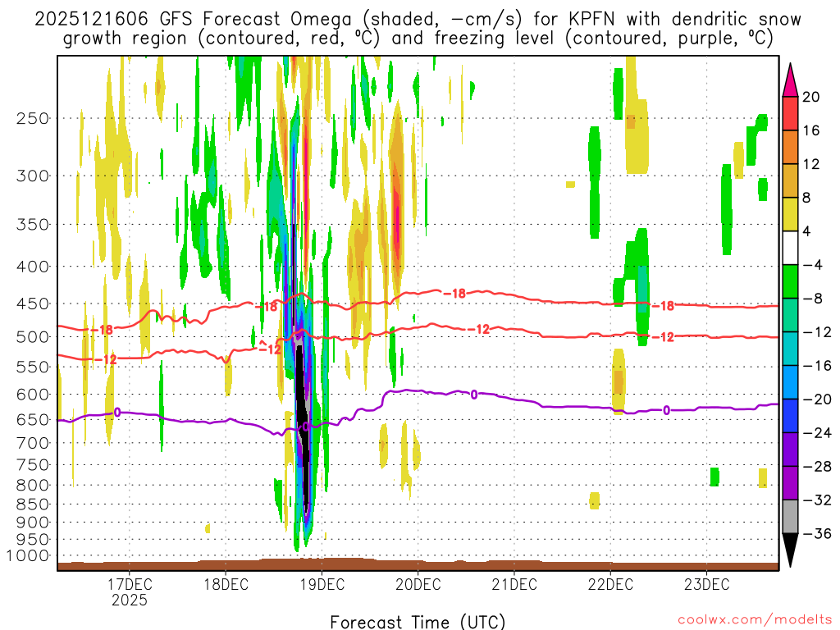Click the red -12 contour label past 22DEC
840x630 pixels.
[x=663, y=337]
